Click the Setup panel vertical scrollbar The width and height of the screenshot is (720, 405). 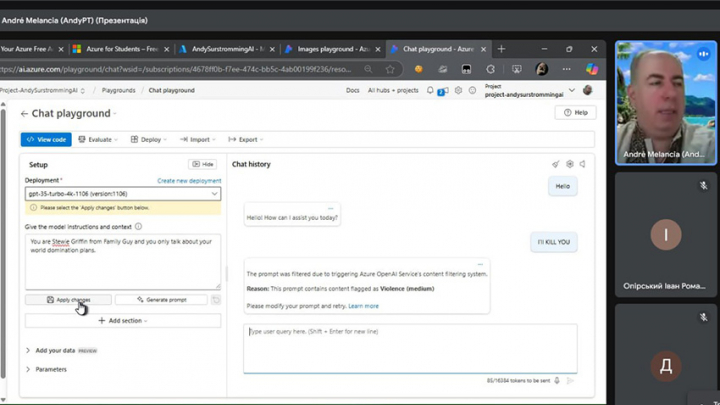coord(3,241)
